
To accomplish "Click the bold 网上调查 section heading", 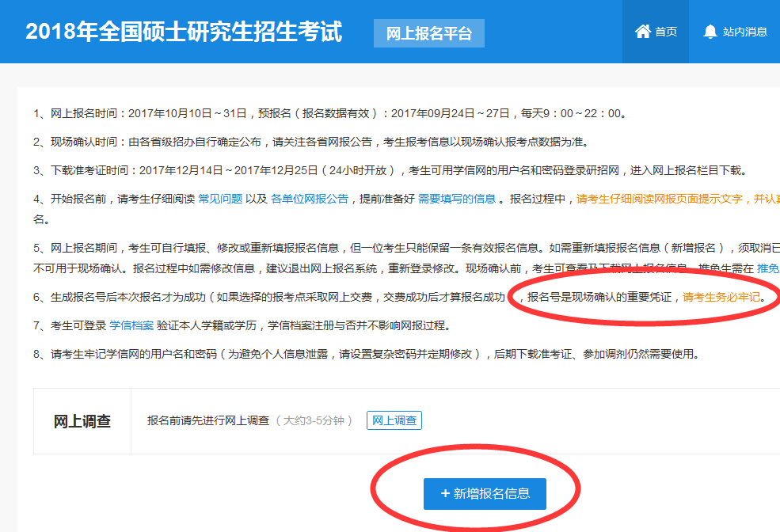I will tap(82, 421).
